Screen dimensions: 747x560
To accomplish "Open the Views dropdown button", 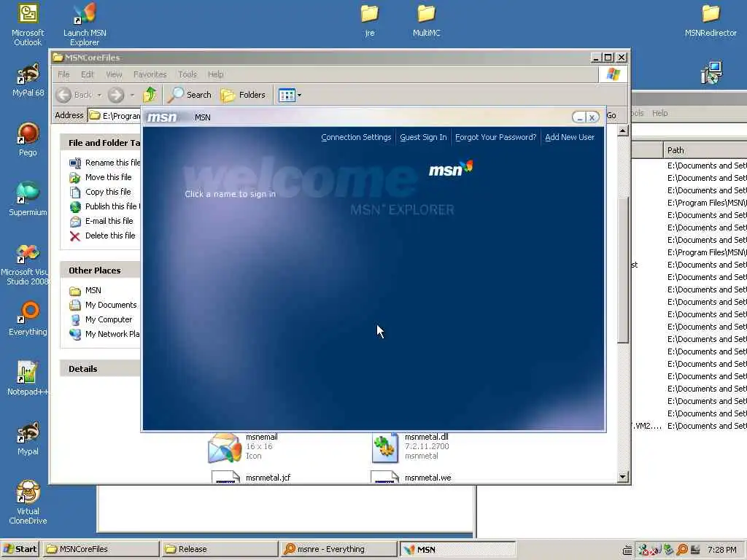I will 290,95.
